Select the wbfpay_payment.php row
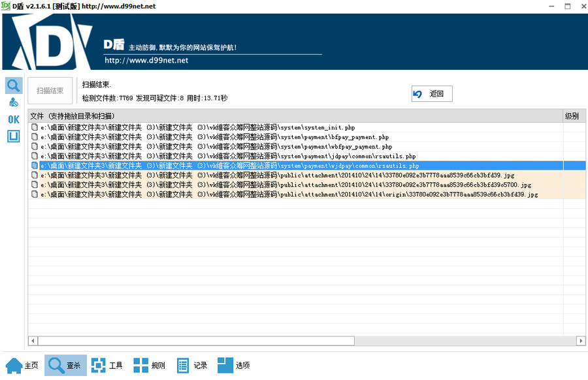Screen dimensions: 588x380 307,146
